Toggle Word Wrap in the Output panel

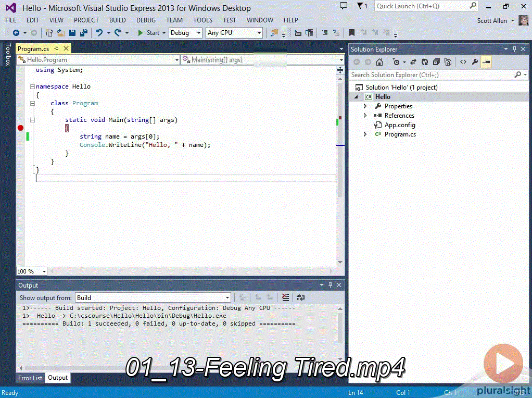pyautogui.click(x=300, y=297)
